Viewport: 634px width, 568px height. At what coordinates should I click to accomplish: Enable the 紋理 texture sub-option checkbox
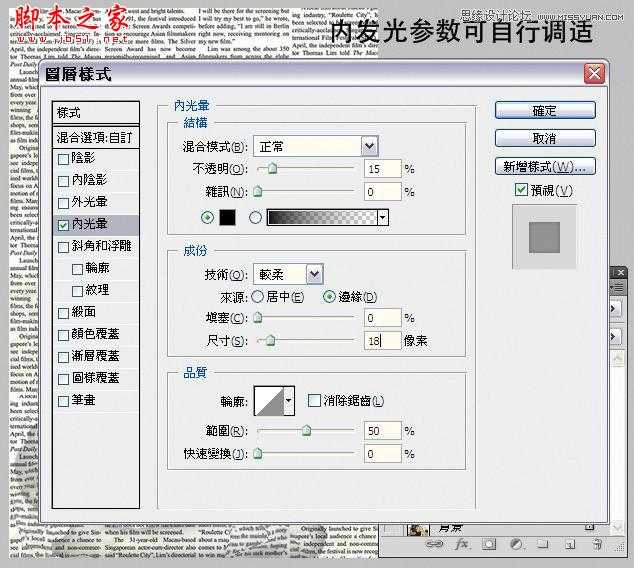[77, 291]
